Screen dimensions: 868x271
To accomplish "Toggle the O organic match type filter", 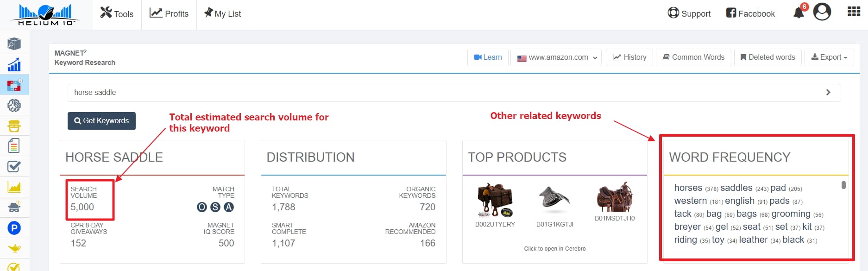I will pos(202,207).
